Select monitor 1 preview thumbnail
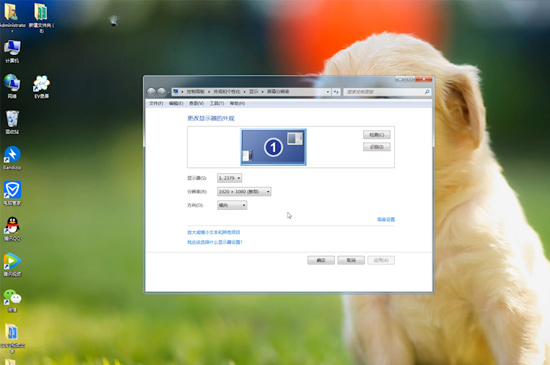Screen dimensions: 550x365 click(x=273, y=147)
